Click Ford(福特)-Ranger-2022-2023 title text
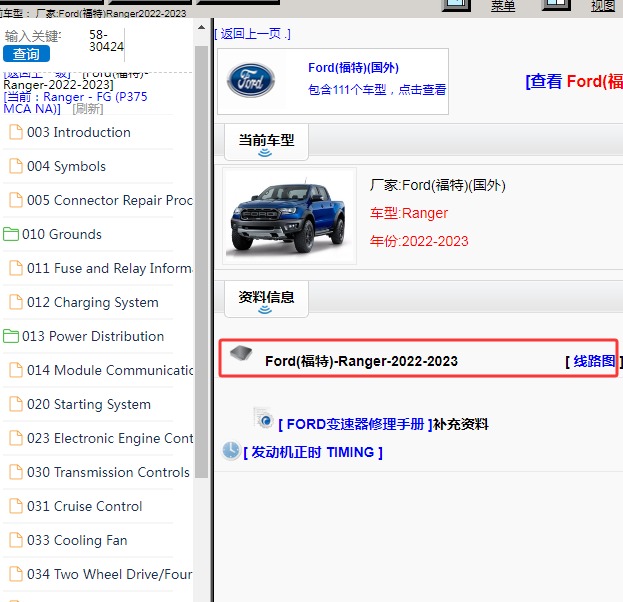623x602 pixels. [x=361, y=361]
